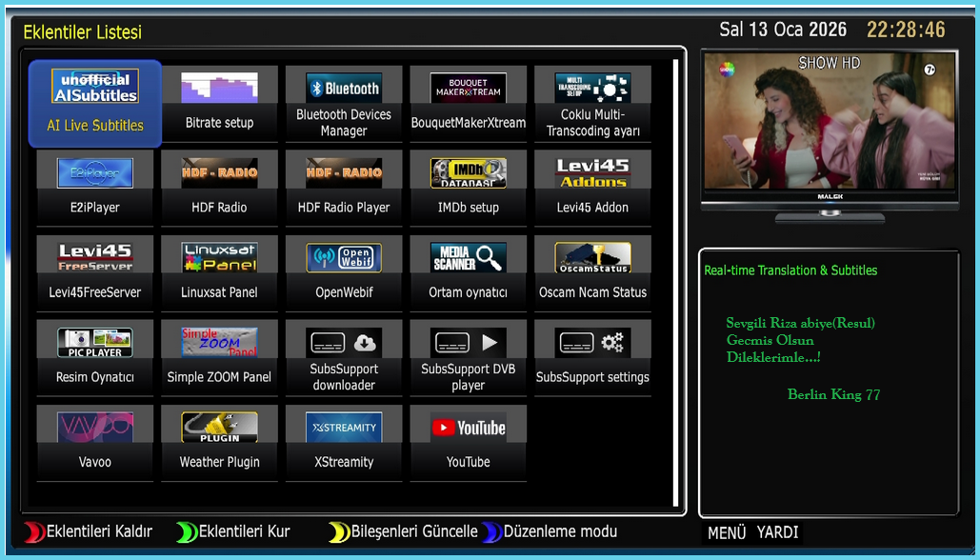
Task: Open the Ortam oynatıcı media scanner
Action: tap(469, 273)
